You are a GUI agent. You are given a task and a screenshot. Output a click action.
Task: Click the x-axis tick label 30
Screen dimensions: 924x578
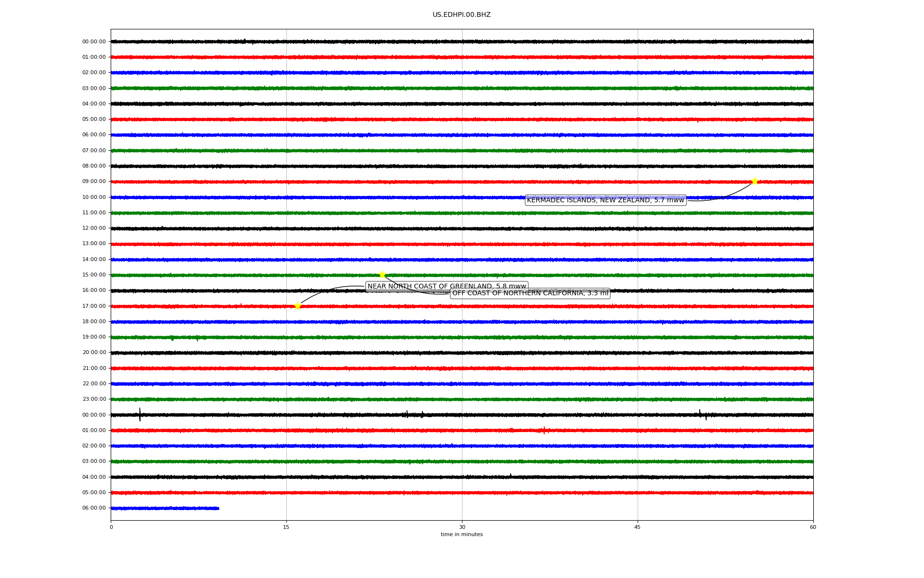click(x=462, y=527)
